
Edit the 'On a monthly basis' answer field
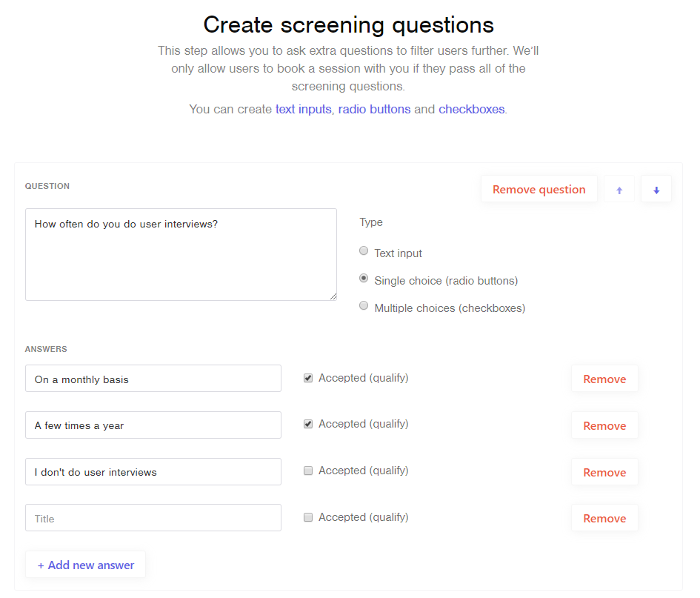click(x=153, y=379)
